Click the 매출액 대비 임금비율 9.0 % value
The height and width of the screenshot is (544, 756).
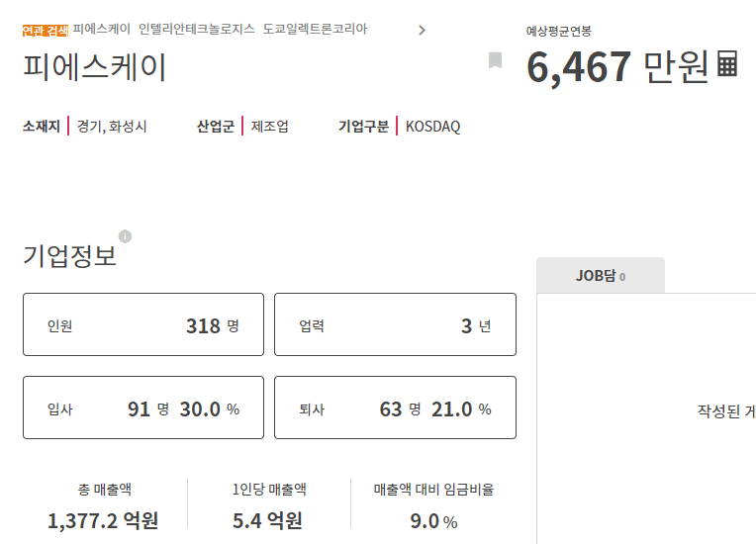[433, 521]
